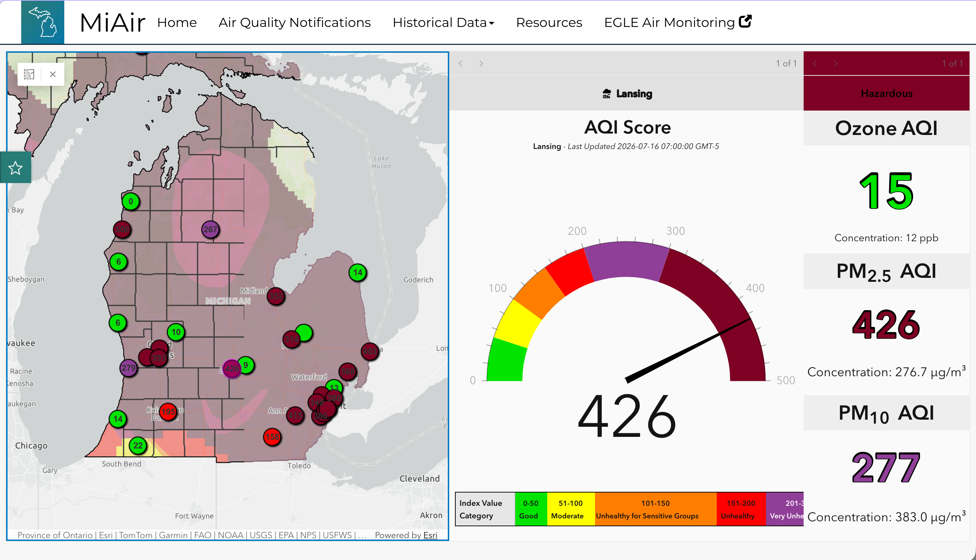Open the Home page

177,23
